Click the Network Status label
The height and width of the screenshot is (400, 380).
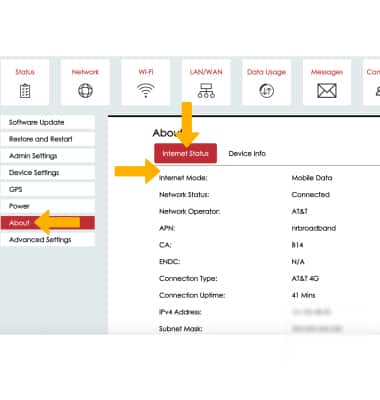[184, 195]
